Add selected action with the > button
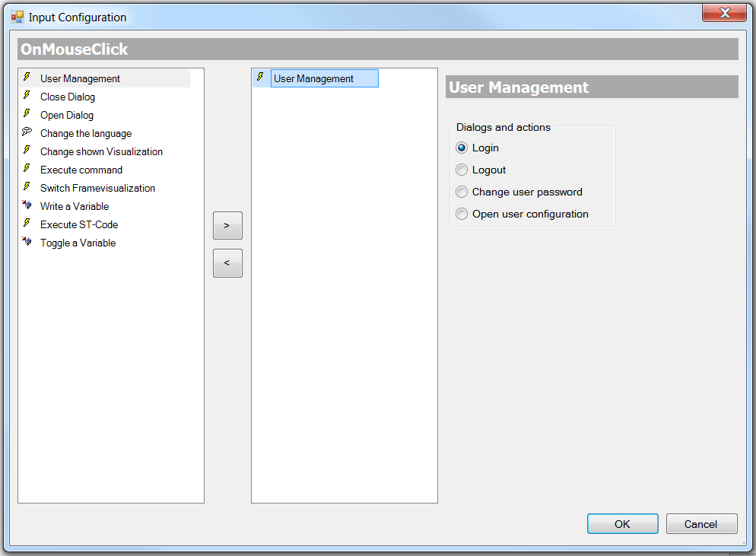The width and height of the screenshot is (756, 556). (x=227, y=225)
